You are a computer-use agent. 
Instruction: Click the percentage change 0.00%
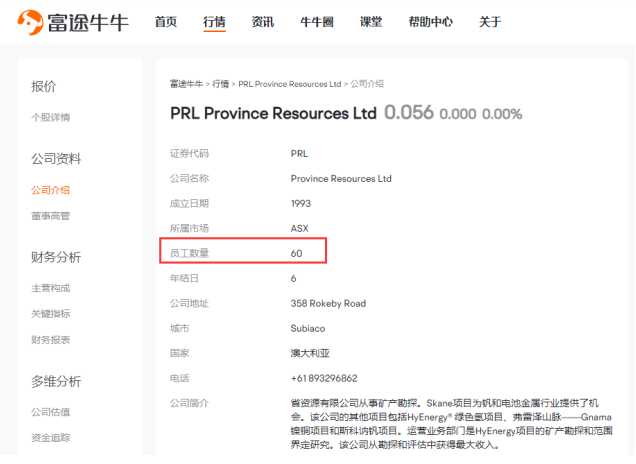[502, 114]
